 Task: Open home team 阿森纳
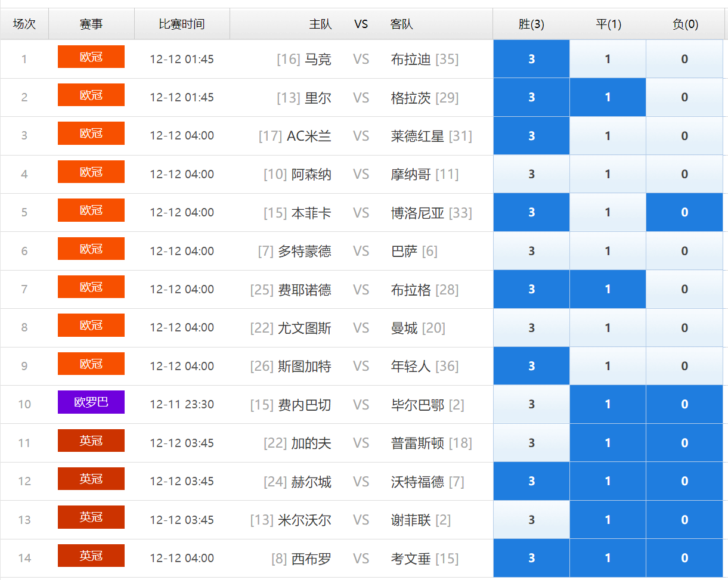point(311,175)
